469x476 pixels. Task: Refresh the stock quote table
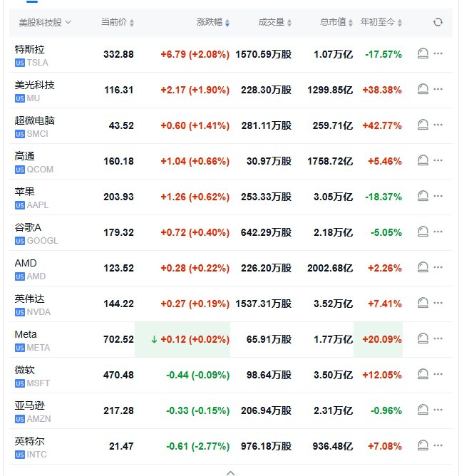tap(438, 22)
